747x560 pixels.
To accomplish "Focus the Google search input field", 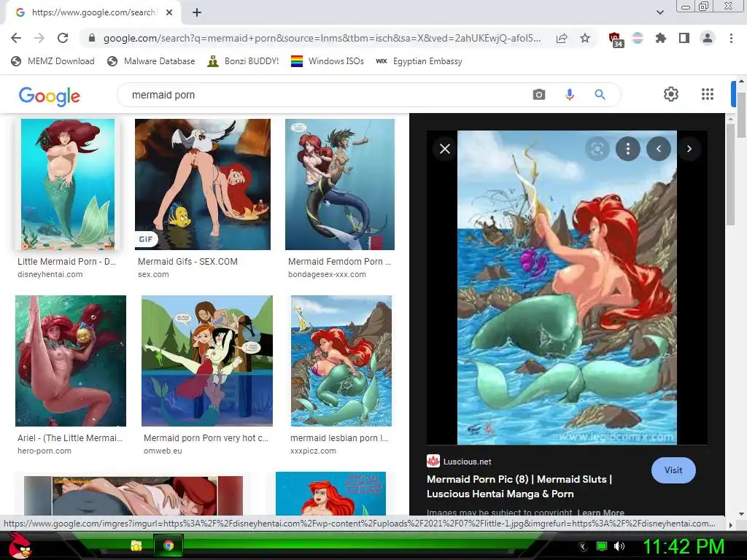I will [329, 95].
